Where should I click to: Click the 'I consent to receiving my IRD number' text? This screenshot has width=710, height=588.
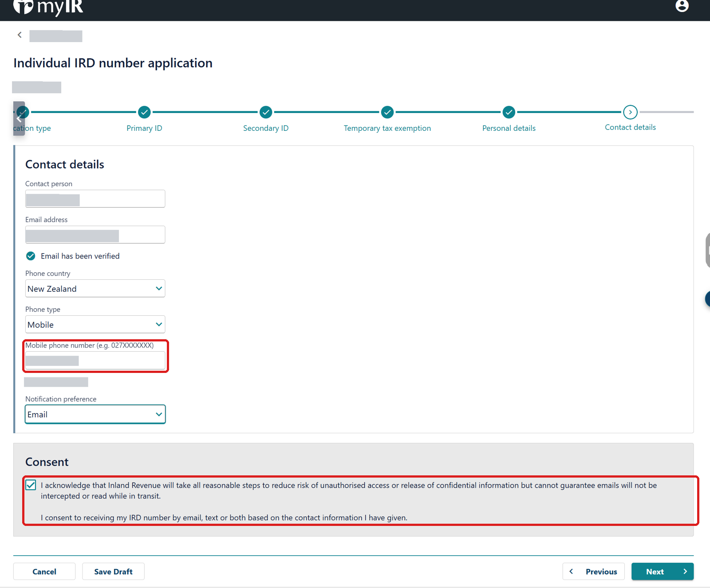[224, 517]
